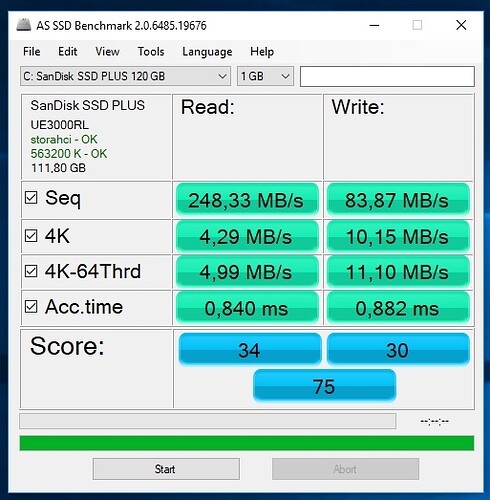
Task: Close the AS SSD Benchmark window
Action: (461, 25)
